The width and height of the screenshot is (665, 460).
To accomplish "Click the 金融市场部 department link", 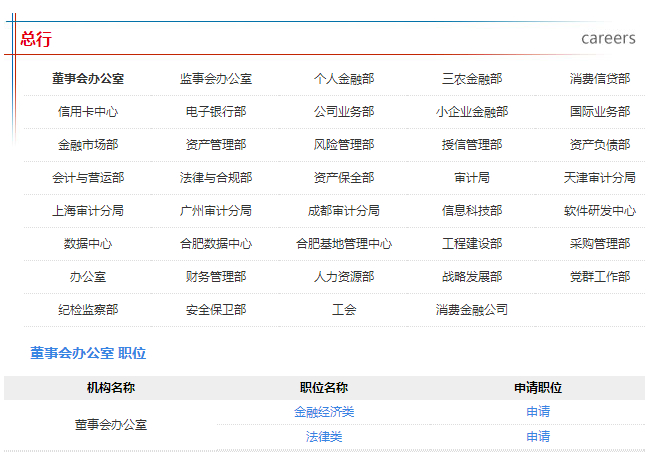I will coord(88,144).
